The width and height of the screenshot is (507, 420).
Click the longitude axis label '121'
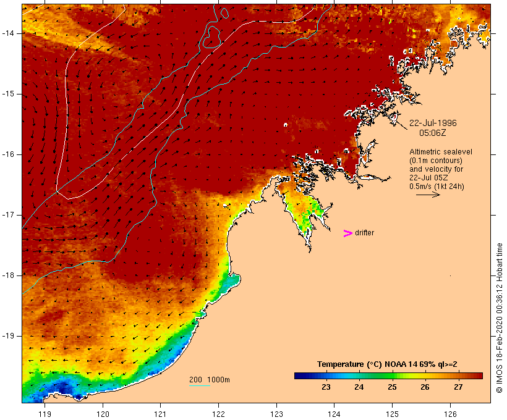pos(160,414)
